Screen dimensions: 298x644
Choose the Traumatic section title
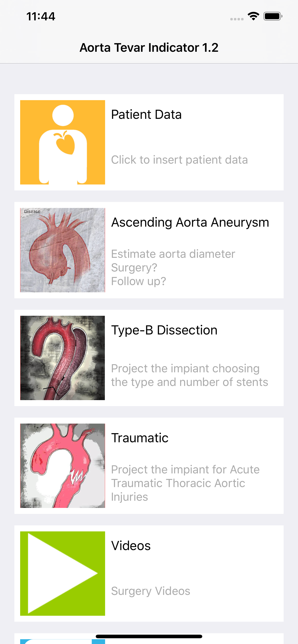(140, 438)
